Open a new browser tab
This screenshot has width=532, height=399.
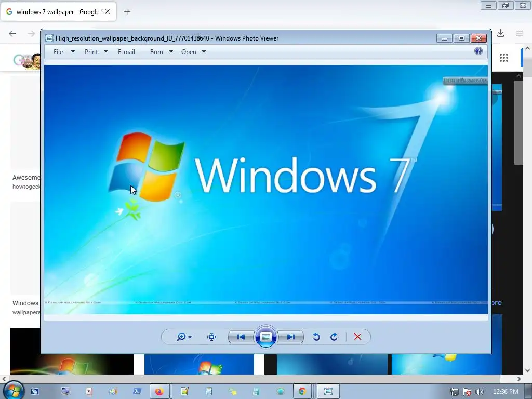127,12
